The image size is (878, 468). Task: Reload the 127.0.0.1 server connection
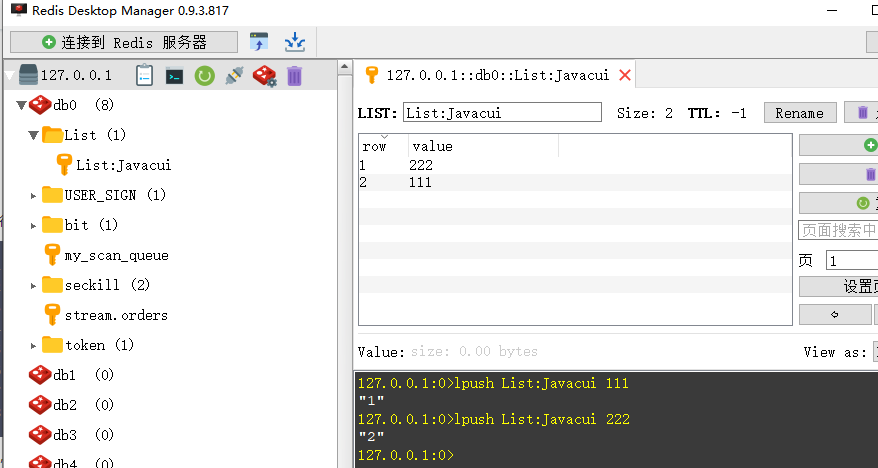tap(204, 75)
